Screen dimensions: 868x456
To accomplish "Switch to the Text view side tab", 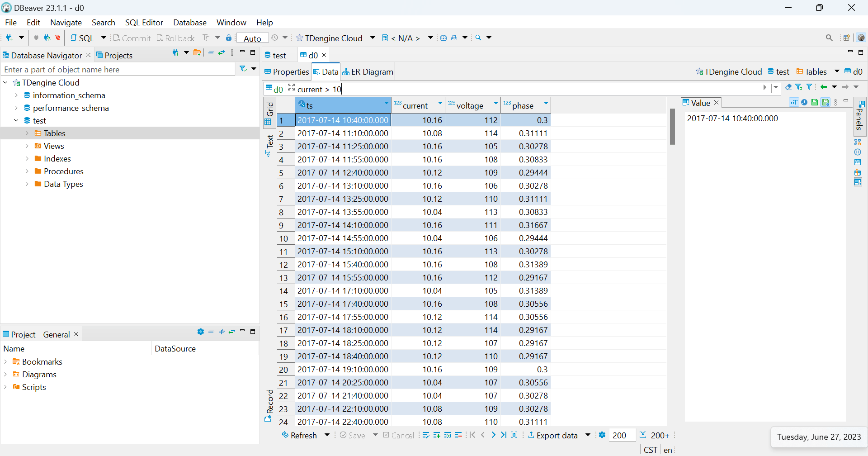I will (269, 145).
